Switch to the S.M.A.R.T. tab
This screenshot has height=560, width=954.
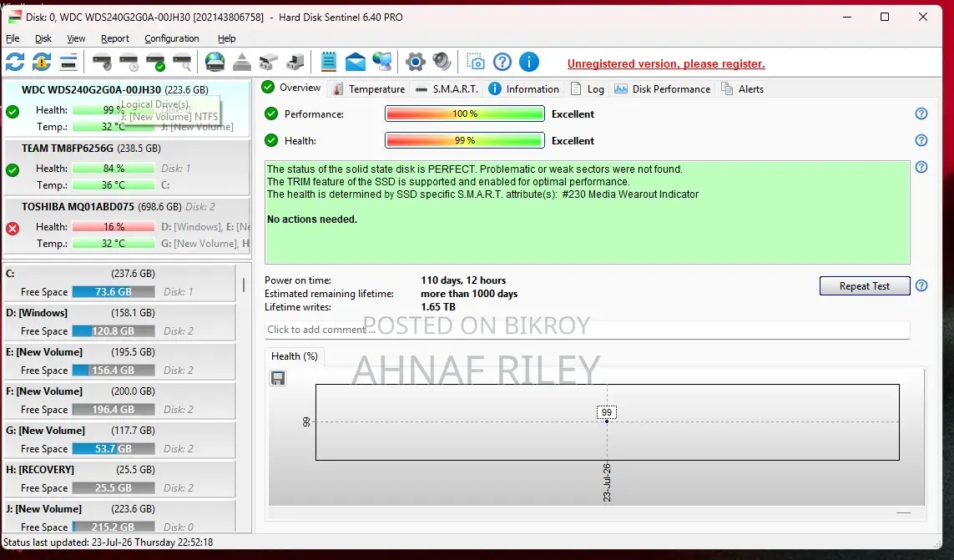coord(447,88)
